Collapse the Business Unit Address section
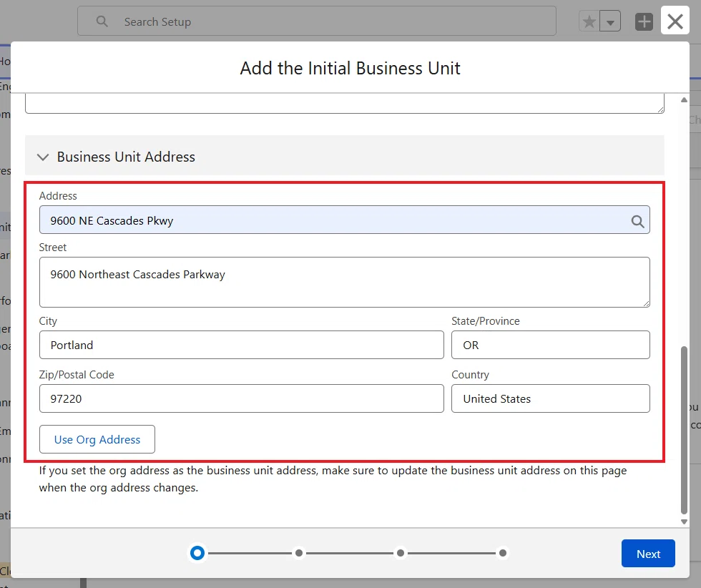The height and width of the screenshot is (588, 701). (x=43, y=157)
